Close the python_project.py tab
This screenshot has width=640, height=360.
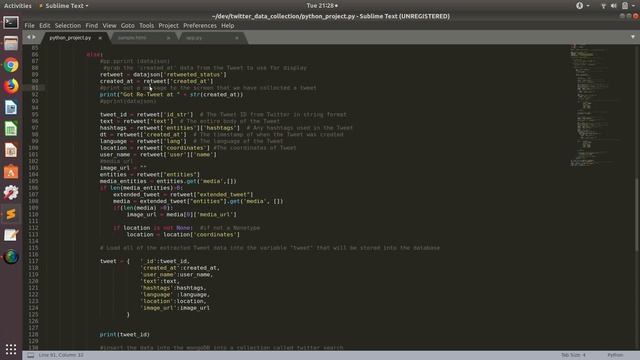[100, 38]
